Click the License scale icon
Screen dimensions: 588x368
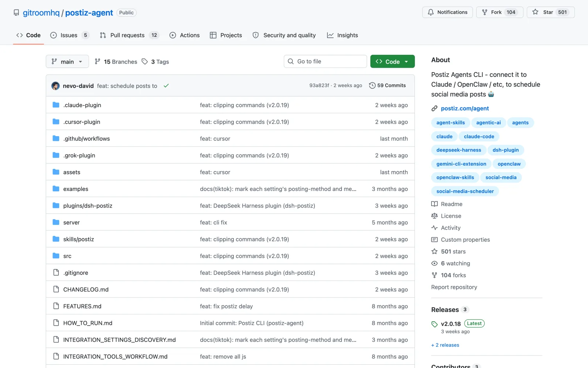click(x=434, y=216)
